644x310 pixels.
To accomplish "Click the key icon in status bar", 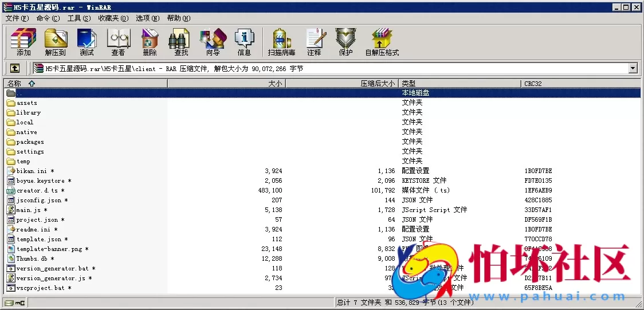I will tap(19, 303).
